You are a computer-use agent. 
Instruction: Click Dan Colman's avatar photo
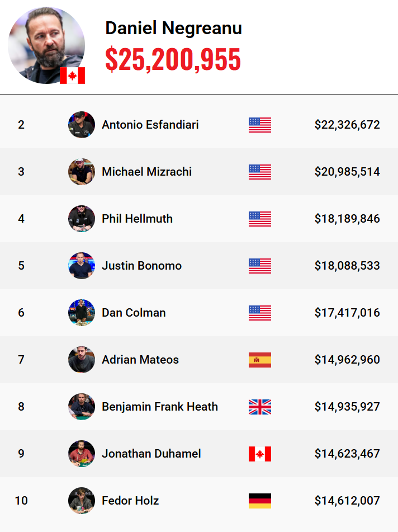pos(82,313)
